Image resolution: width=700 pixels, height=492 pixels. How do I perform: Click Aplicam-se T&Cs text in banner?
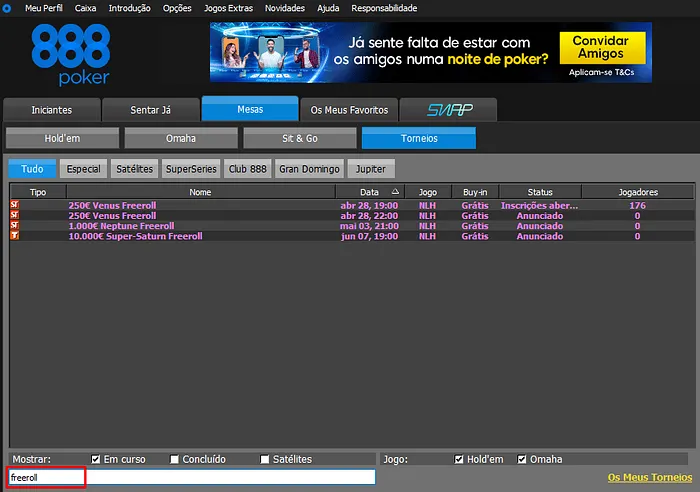tap(601, 72)
